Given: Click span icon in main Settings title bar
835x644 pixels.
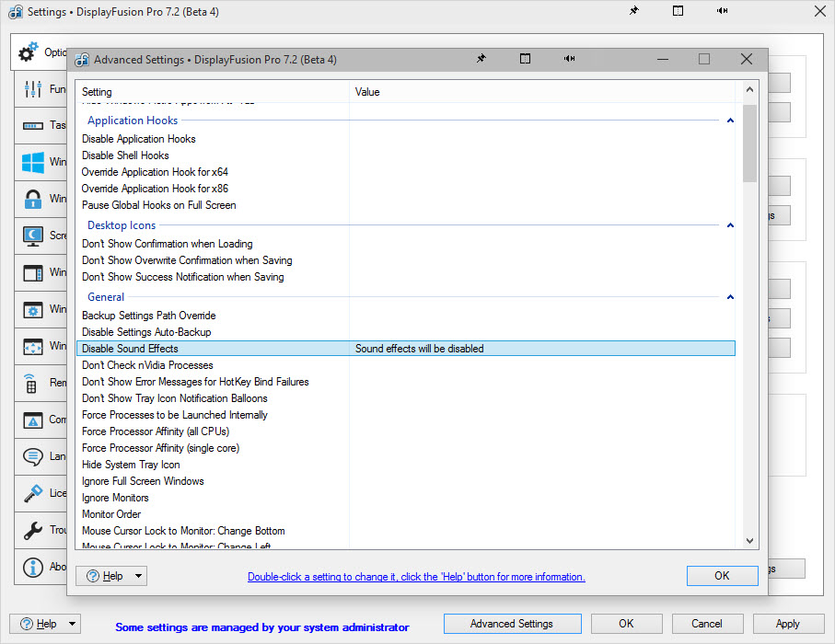Looking at the screenshot, I should 722,11.
